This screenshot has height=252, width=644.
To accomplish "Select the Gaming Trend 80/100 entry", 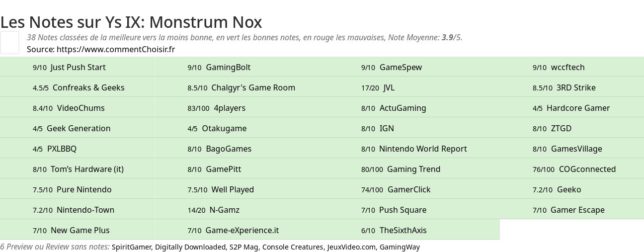I will [x=413, y=169].
